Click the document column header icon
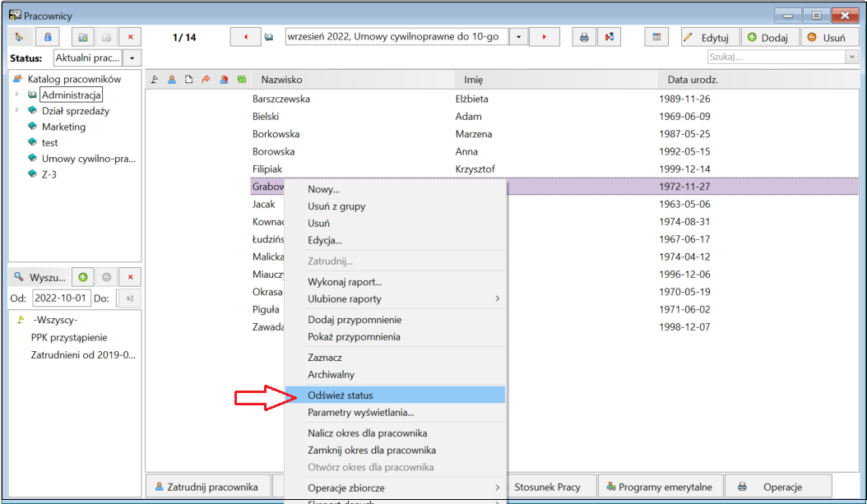867x504 pixels. (189, 80)
